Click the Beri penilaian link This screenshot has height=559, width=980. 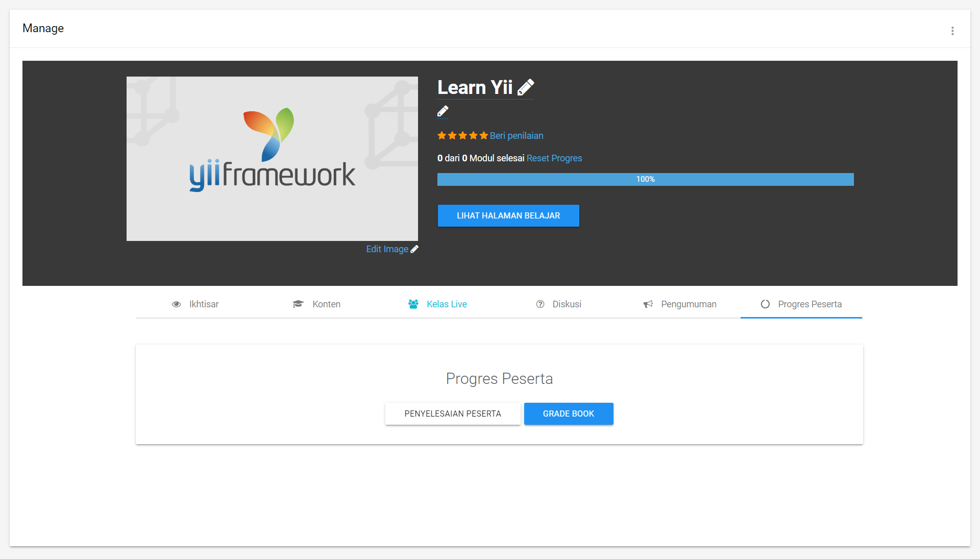517,136
